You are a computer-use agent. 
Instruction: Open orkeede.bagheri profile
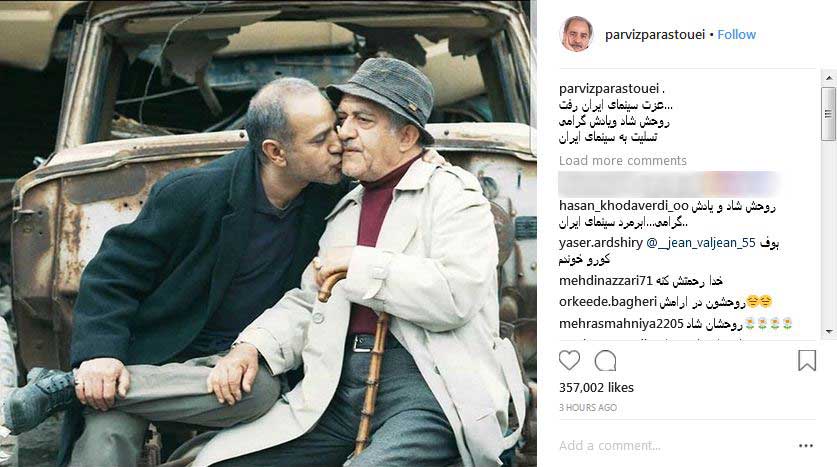point(607,302)
